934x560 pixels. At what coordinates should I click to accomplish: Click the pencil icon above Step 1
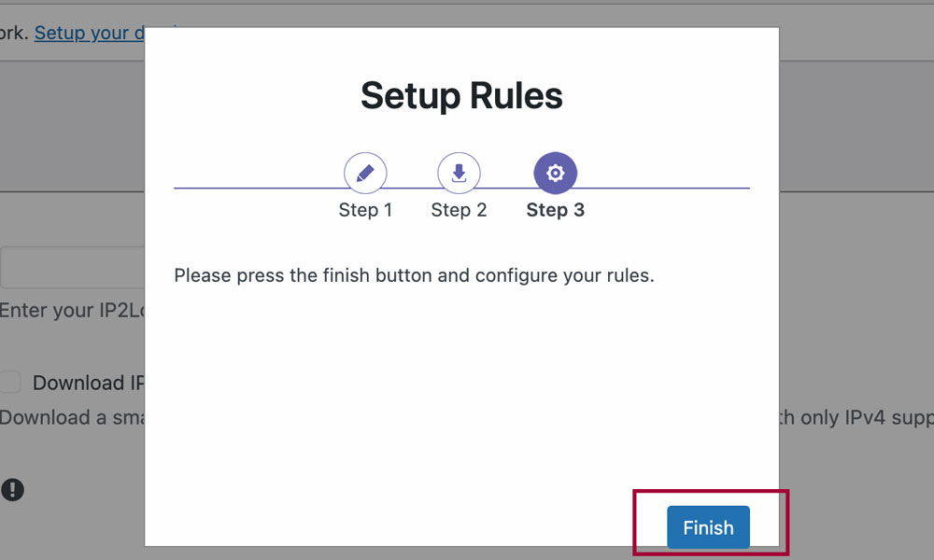pyautogui.click(x=365, y=174)
